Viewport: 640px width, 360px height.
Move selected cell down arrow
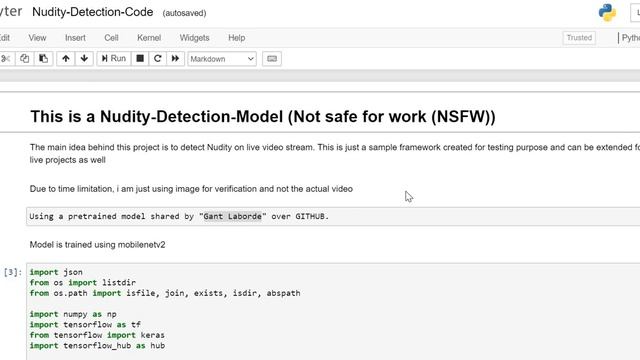pyautogui.click(x=84, y=59)
